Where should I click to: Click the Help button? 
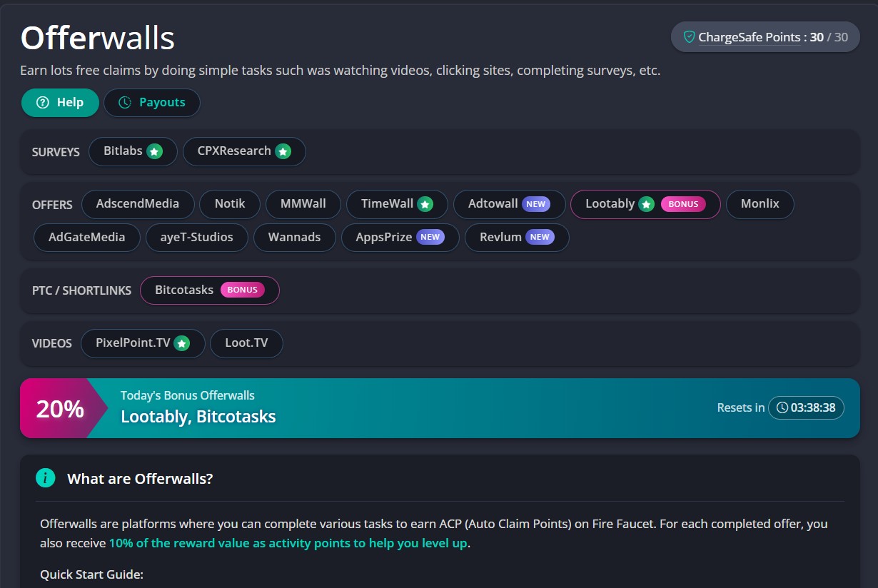tap(61, 103)
